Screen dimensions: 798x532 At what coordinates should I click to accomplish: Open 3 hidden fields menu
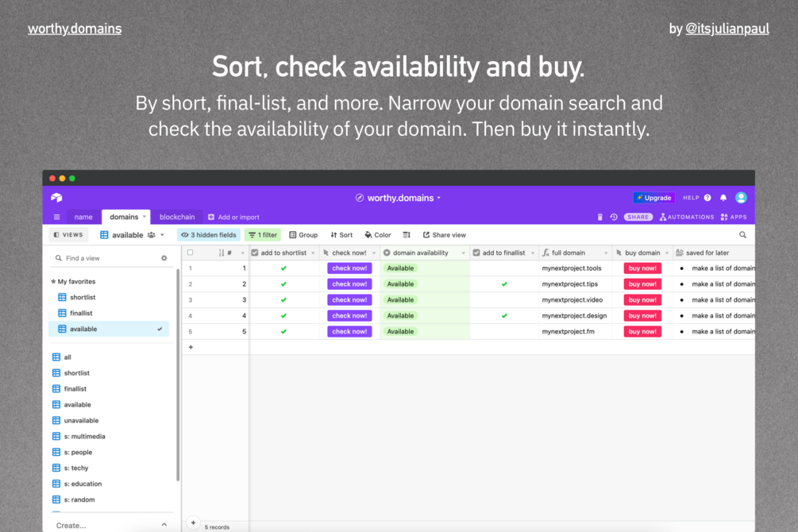click(209, 235)
